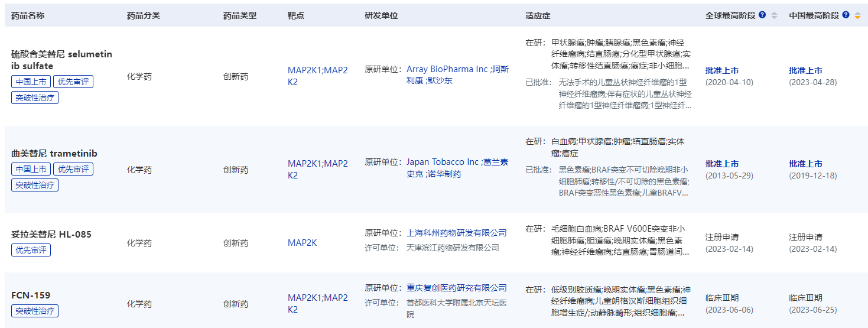Screen dimensions: 868x328
Task: Click 突破性治疗 tag under trametinib
Action: (x=35, y=185)
